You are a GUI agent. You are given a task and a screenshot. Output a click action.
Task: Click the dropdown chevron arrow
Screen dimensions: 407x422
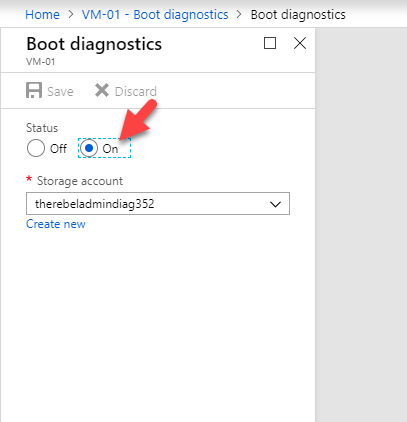[x=275, y=204]
